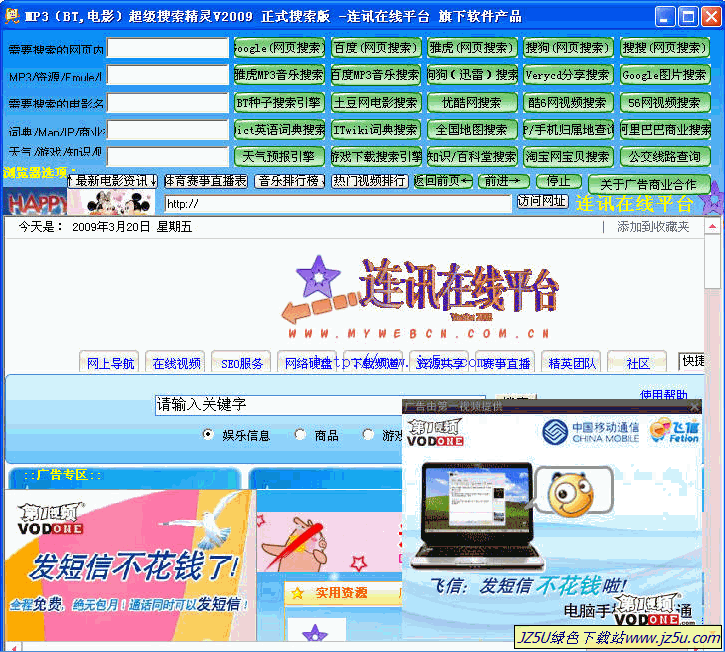Click the blue star at toolbar right
725x652 pixels.
tap(710, 203)
